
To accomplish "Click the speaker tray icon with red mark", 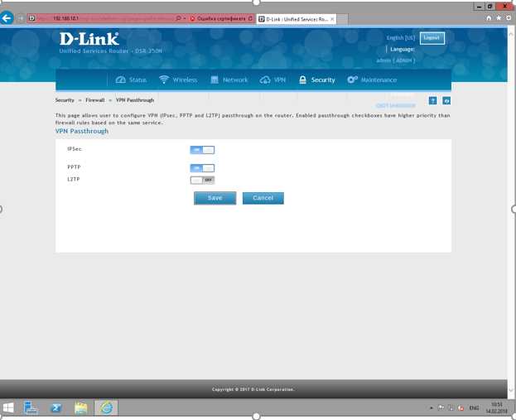I will tap(461, 408).
